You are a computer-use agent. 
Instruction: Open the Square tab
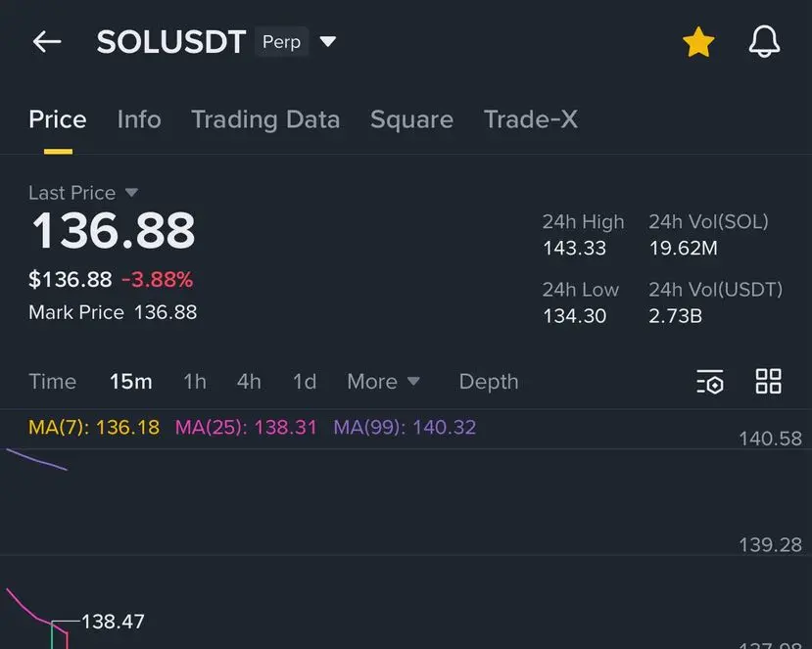(x=411, y=119)
